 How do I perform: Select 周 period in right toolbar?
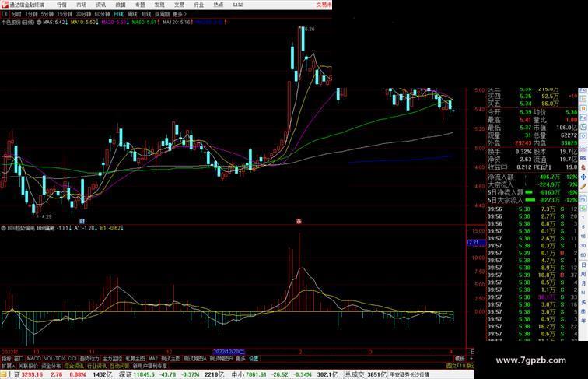pos(583,274)
